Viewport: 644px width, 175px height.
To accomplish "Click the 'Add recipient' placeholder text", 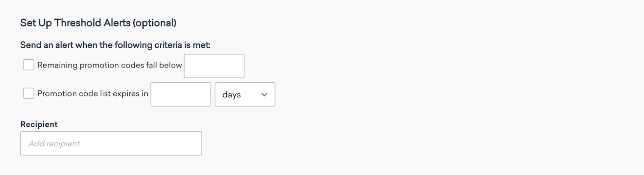I will tap(54, 144).
